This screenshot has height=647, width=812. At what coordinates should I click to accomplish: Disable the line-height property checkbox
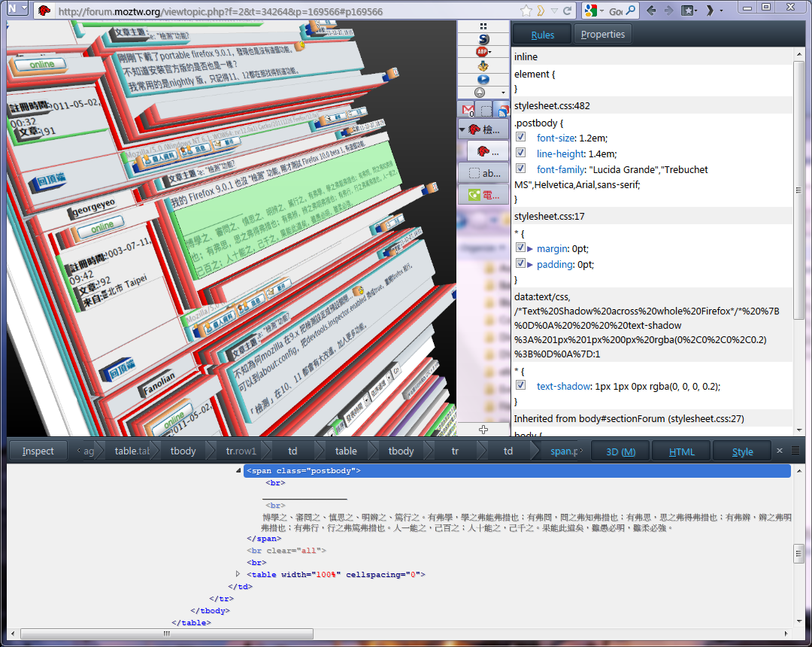click(x=520, y=153)
